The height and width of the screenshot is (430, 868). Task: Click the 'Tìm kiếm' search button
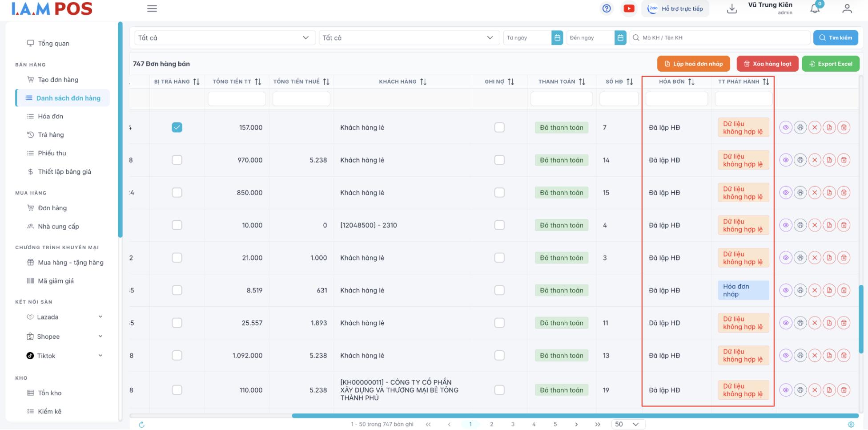(x=835, y=38)
